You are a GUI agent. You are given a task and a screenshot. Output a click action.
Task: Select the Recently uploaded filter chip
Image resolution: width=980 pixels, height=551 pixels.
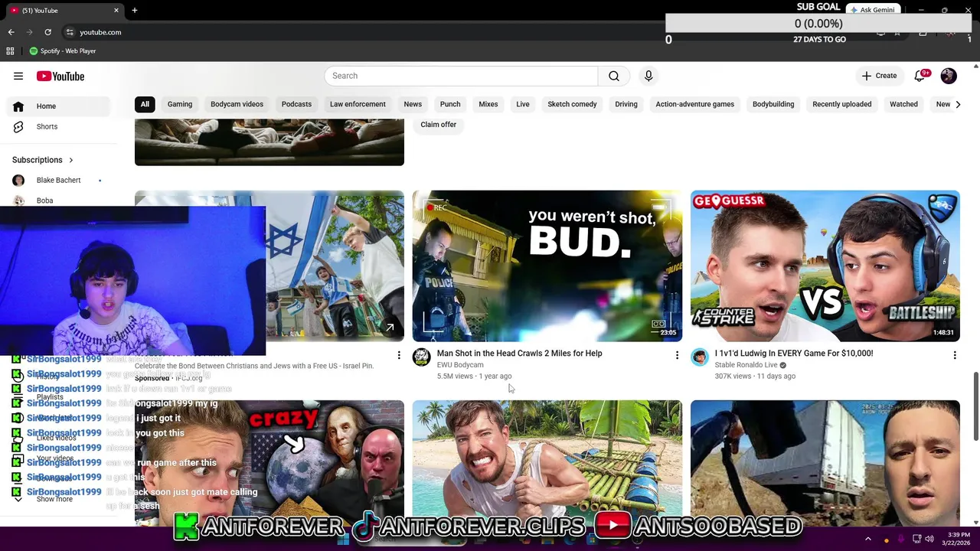842,104
